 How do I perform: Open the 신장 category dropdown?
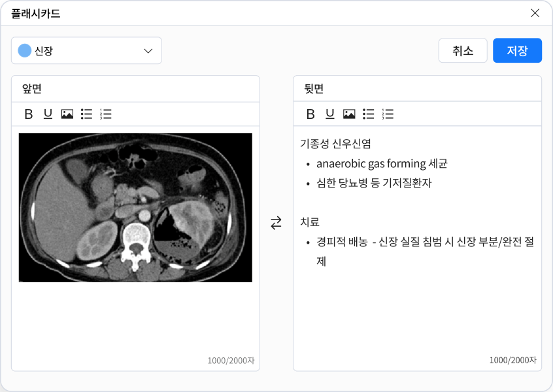pyautogui.click(x=86, y=50)
